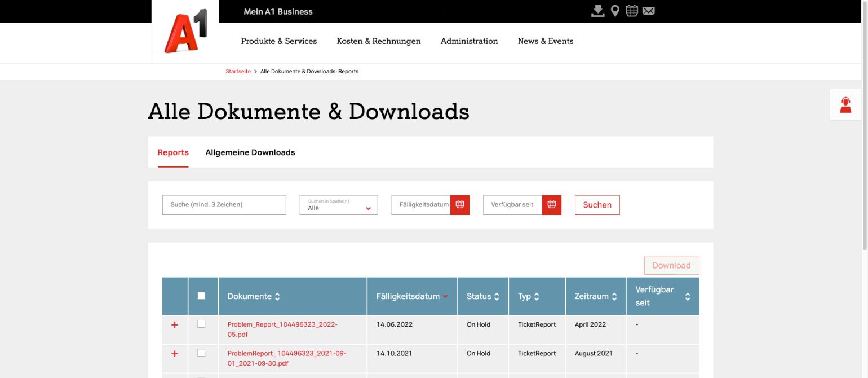Check the box for ProblemReport_104496323_2021-09-01 row
Image resolution: width=868 pixels, height=378 pixels.
pos(201,353)
